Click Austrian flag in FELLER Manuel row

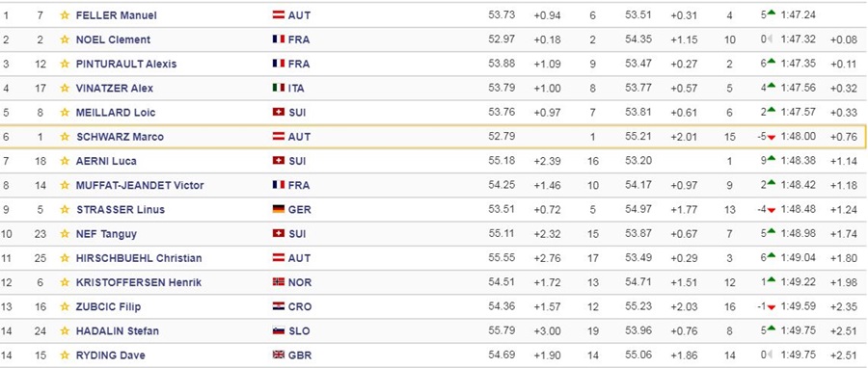pyautogui.click(x=279, y=15)
